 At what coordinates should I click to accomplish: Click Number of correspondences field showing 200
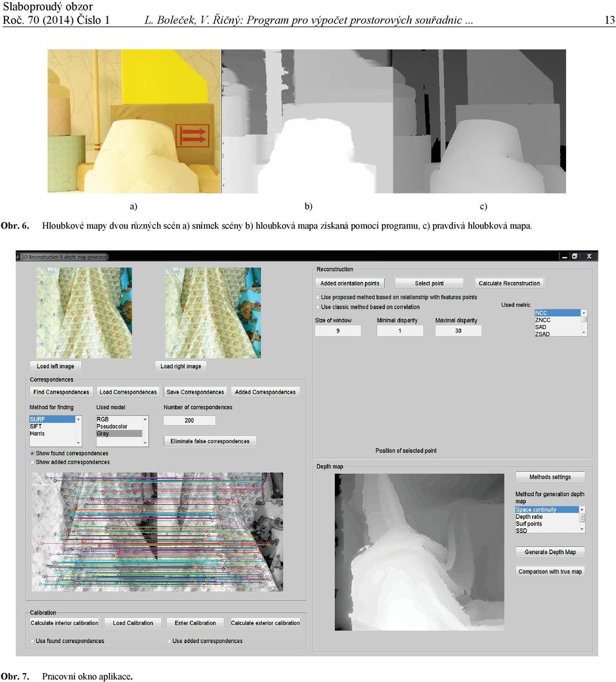pos(189,420)
